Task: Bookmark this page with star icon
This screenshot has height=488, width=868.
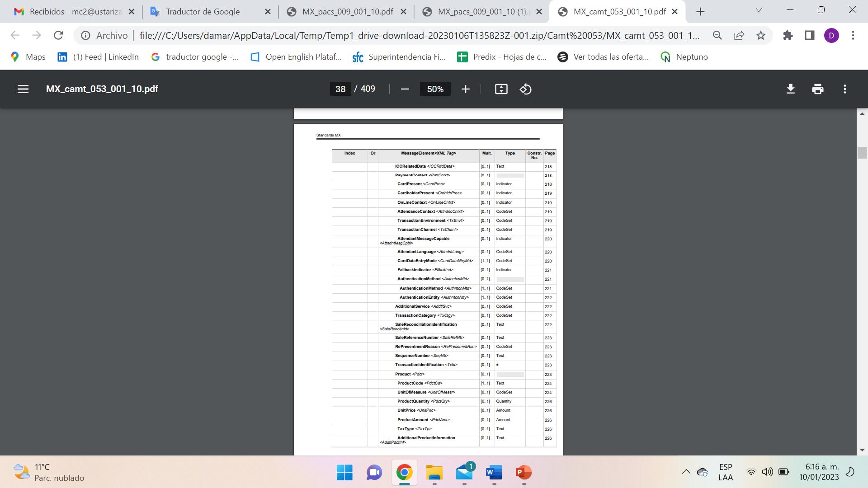Action: click(x=761, y=35)
